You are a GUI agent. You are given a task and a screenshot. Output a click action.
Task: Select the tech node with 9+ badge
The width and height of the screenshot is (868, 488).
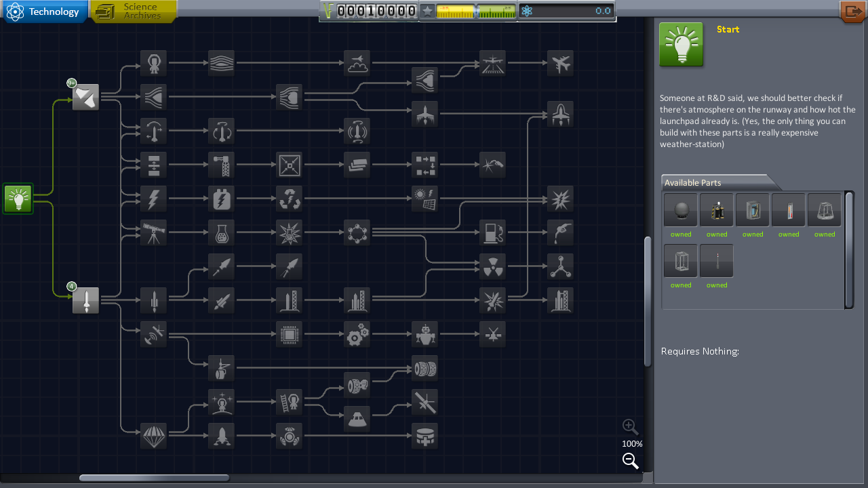pyautogui.click(x=85, y=97)
